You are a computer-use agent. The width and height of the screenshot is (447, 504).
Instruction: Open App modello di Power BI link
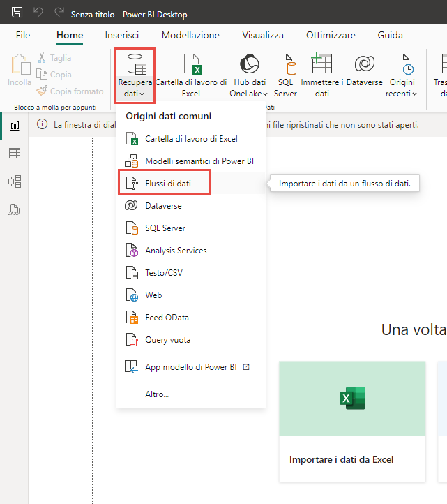tap(191, 366)
